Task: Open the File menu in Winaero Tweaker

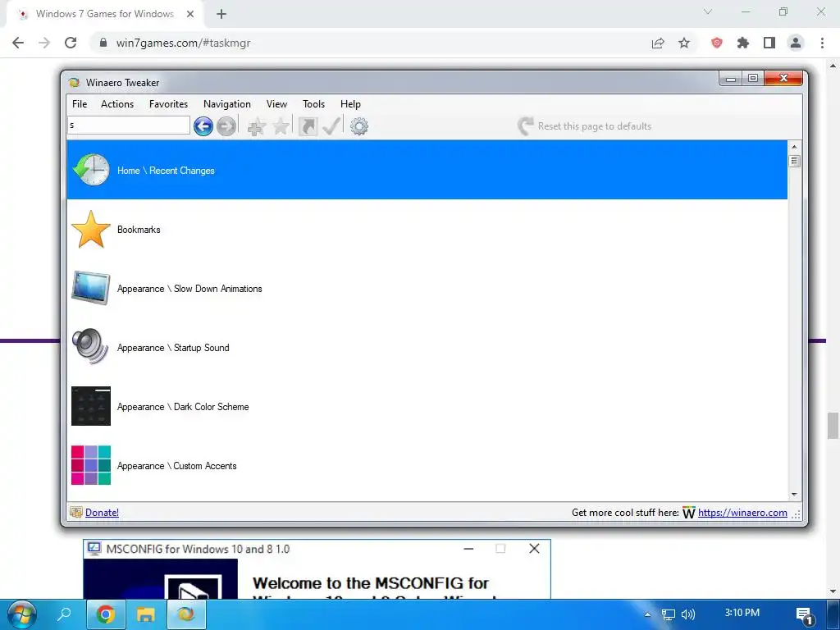Action: tap(80, 104)
